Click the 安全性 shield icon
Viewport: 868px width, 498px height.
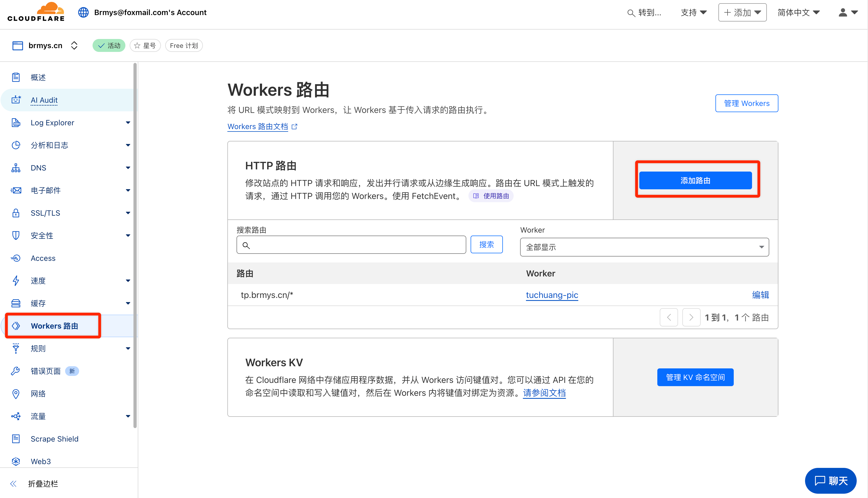pos(16,235)
